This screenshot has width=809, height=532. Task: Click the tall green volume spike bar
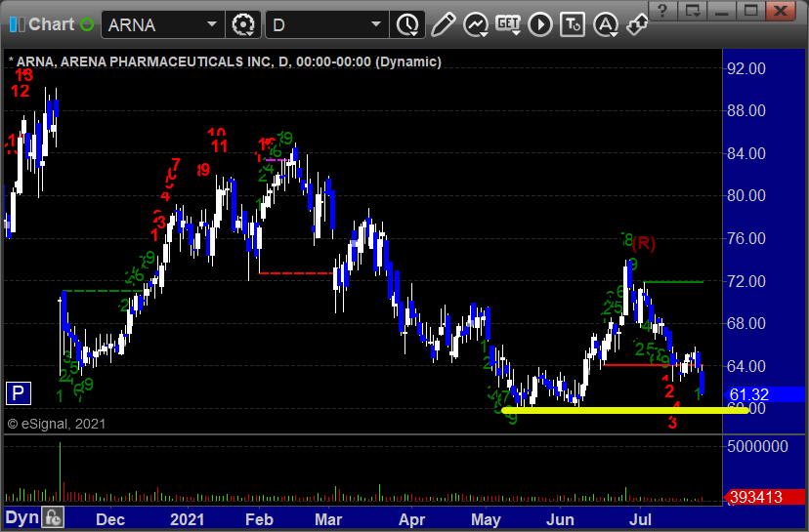click(60, 471)
